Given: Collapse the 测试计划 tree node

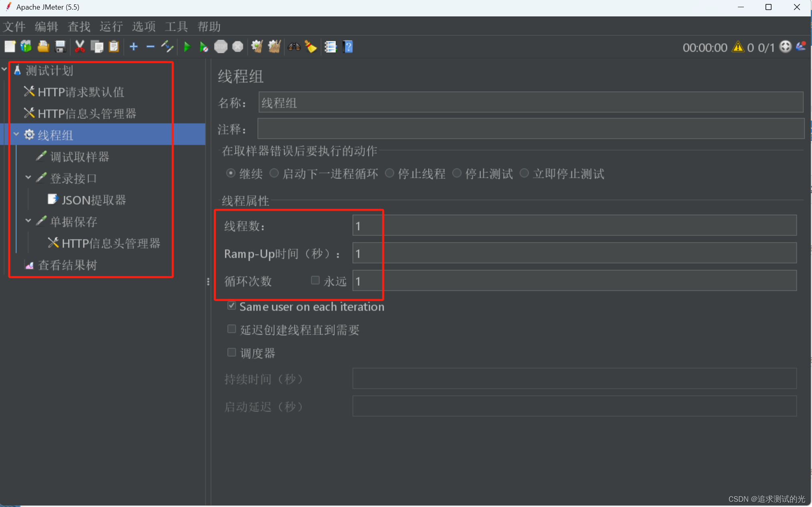Looking at the screenshot, I should coord(4,70).
